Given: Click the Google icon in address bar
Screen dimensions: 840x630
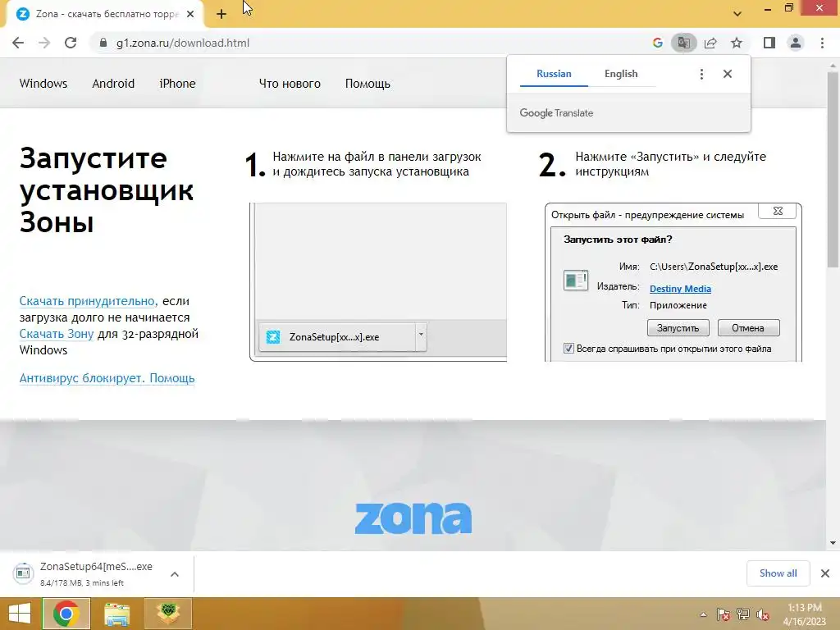Looking at the screenshot, I should click(x=657, y=43).
